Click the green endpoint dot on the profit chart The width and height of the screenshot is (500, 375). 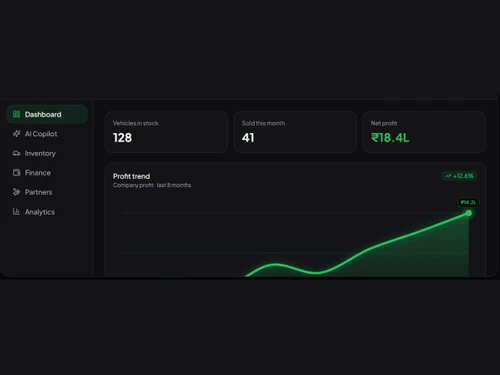click(469, 213)
